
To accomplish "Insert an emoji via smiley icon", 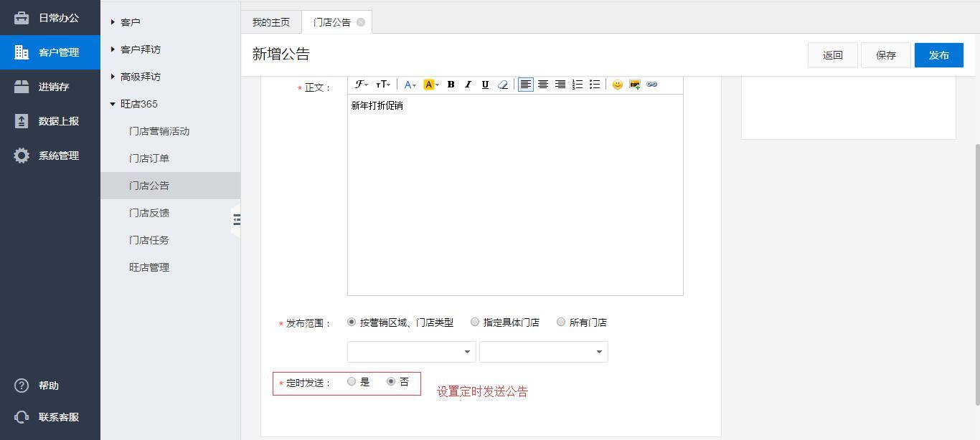I will 617,85.
